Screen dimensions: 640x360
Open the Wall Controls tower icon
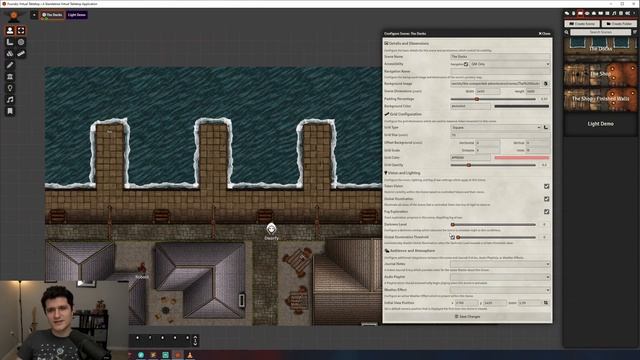pyautogui.click(x=10, y=77)
